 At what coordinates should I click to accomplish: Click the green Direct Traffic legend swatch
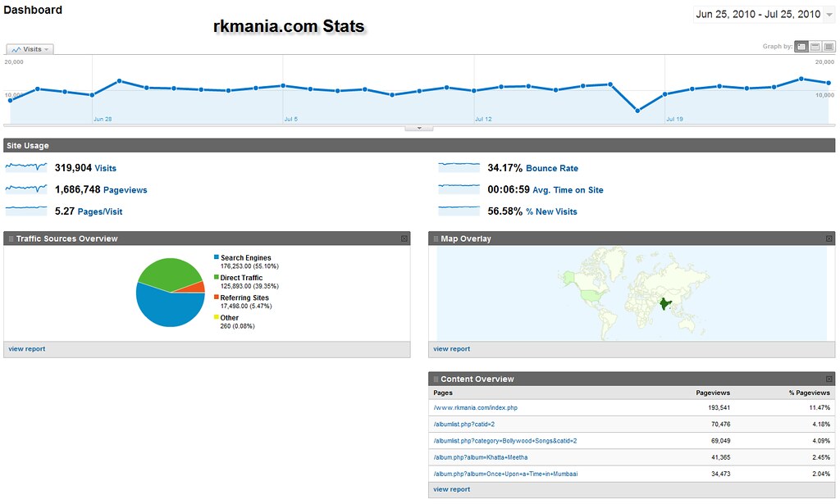(217, 277)
